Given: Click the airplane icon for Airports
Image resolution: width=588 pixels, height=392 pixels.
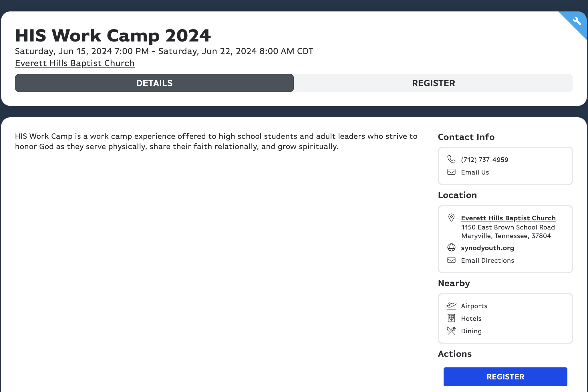Looking at the screenshot, I should click(x=451, y=306).
